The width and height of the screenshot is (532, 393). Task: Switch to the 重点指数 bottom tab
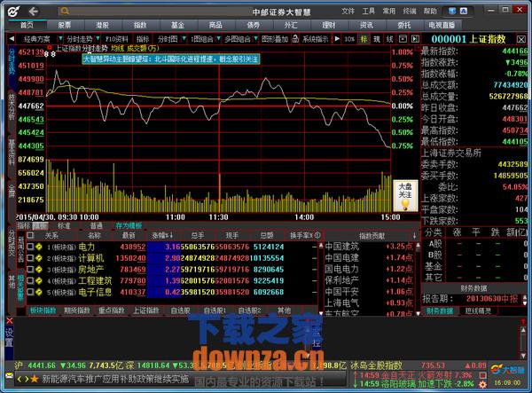pos(112,310)
